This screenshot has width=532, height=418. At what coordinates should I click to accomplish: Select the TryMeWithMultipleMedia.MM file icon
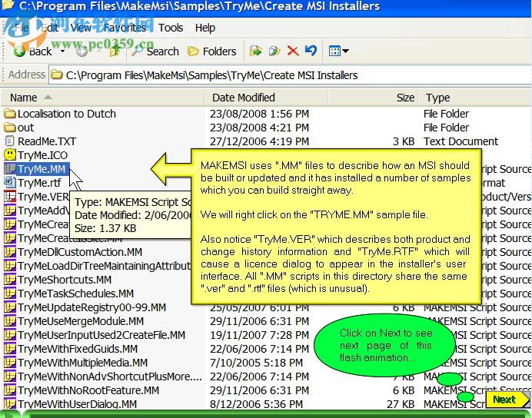[x=10, y=363]
